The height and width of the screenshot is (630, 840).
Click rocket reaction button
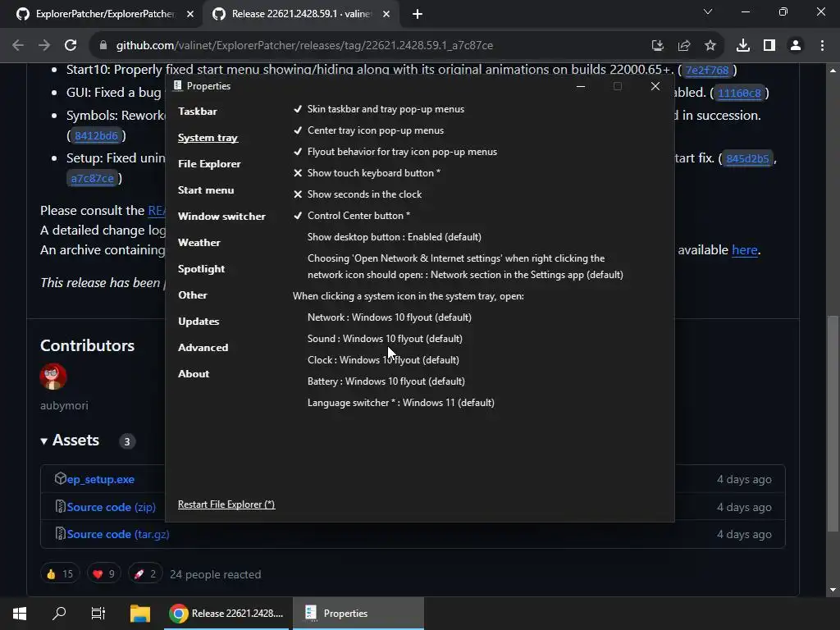(145, 574)
